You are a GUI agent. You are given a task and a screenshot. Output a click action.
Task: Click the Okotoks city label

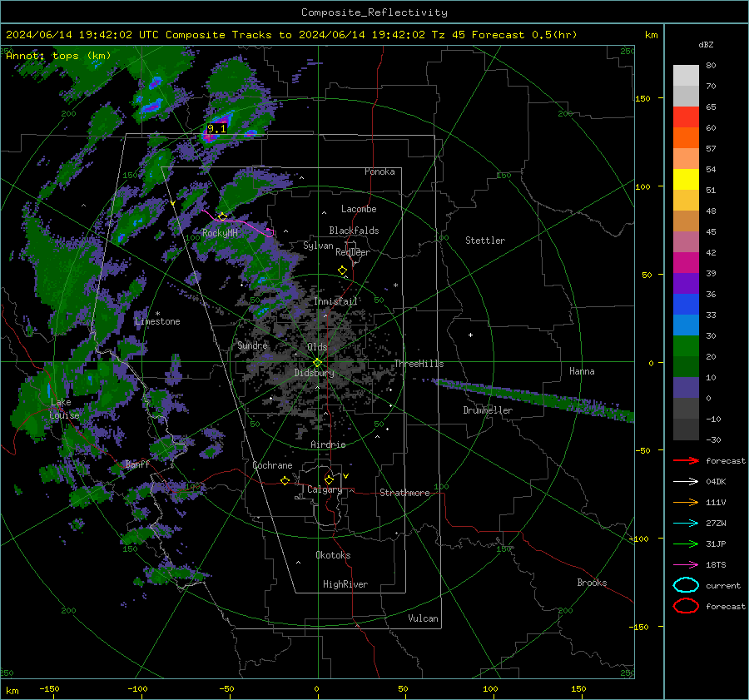tap(333, 554)
